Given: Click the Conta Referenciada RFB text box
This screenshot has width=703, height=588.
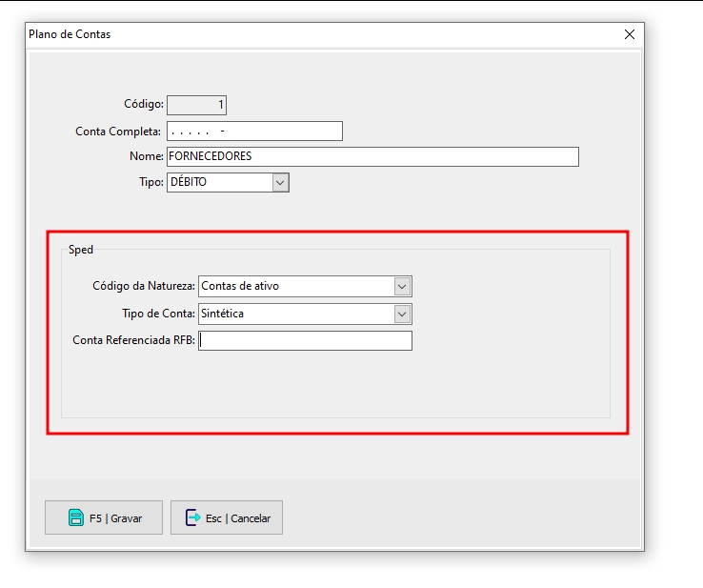Looking at the screenshot, I should point(305,341).
